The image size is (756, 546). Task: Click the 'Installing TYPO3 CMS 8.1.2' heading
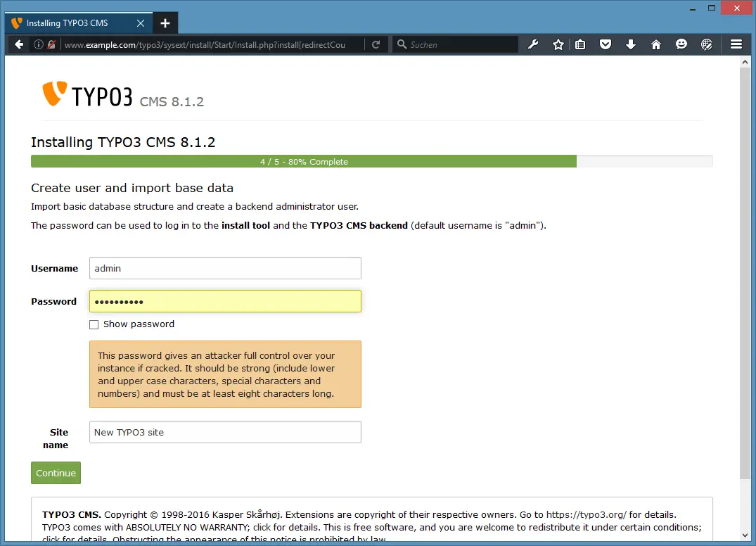click(x=123, y=142)
